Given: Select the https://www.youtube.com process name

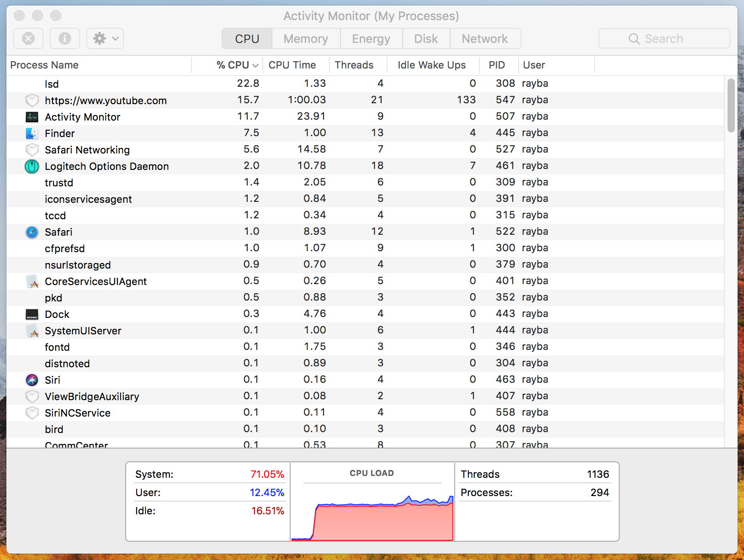Looking at the screenshot, I should point(106,100).
